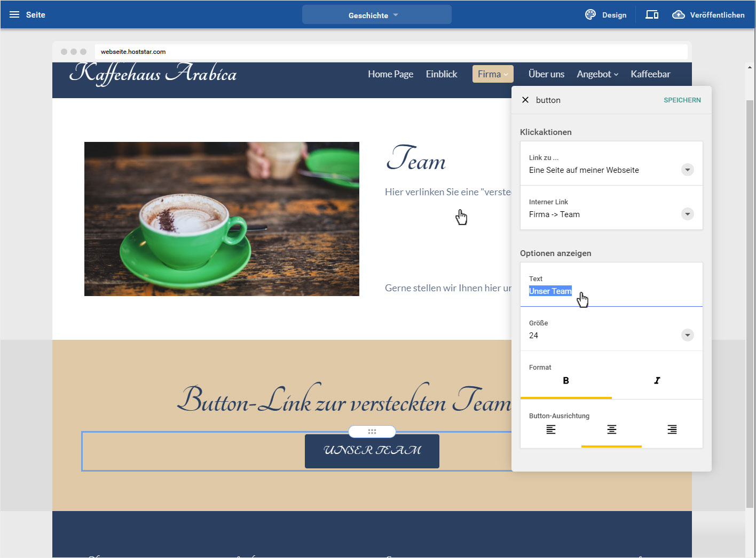756x558 pixels.
Task: Click the UNSER TEAM button
Action: [x=372, y=451]
